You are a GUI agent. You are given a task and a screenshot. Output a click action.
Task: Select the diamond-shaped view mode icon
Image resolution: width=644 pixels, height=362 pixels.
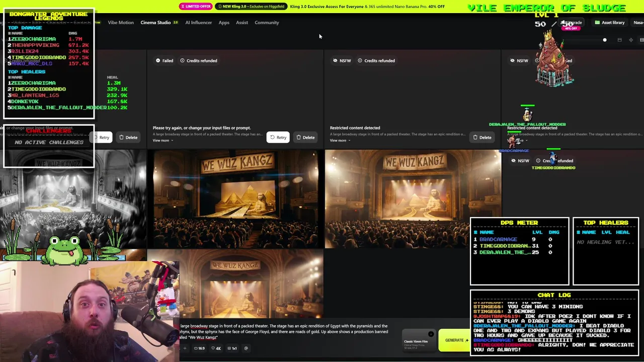pyautogui.click(x=631, y=40)
